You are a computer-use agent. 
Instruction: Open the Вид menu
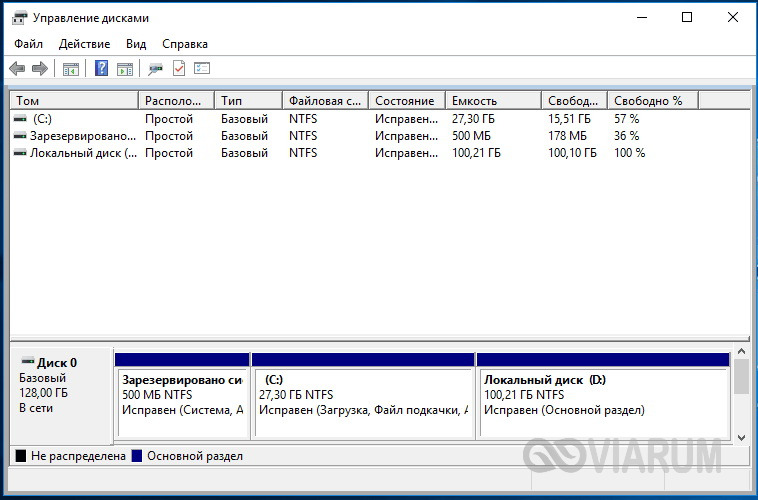pos(136,44)
